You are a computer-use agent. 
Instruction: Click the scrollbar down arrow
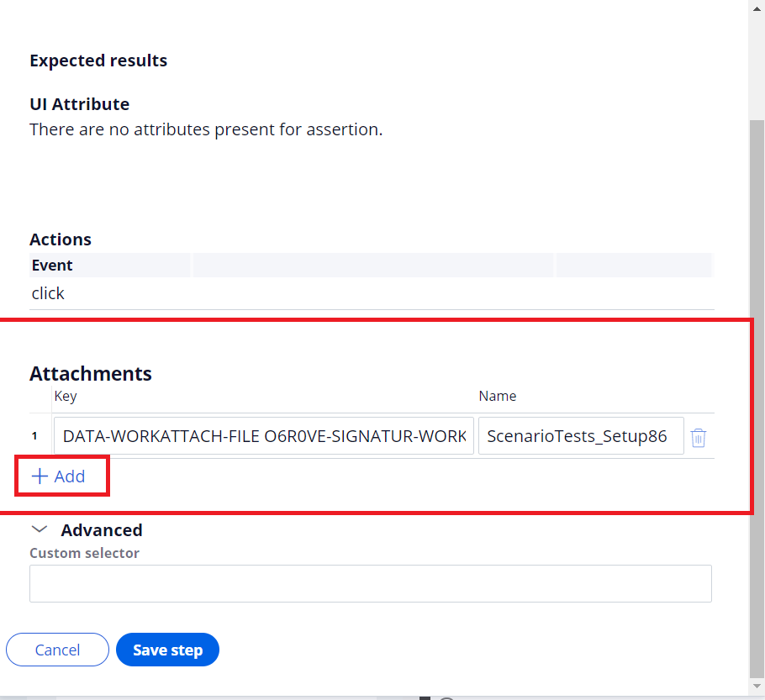(x=757, y=686)
